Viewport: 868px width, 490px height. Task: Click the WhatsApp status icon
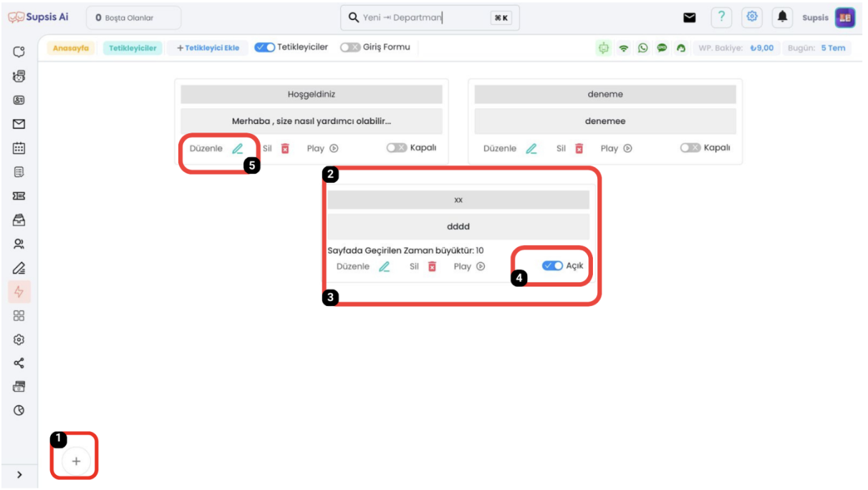[x=642, y=48]
